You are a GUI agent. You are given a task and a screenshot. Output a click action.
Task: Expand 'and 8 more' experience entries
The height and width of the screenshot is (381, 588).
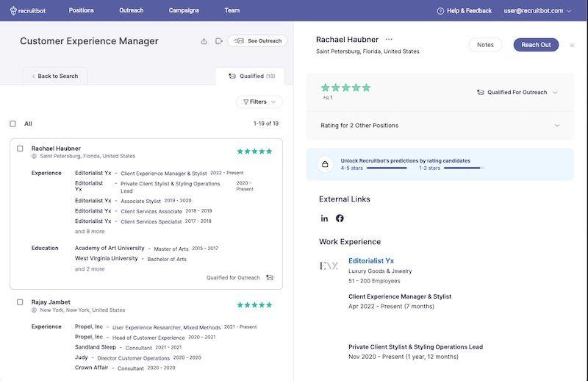(90, 231)
